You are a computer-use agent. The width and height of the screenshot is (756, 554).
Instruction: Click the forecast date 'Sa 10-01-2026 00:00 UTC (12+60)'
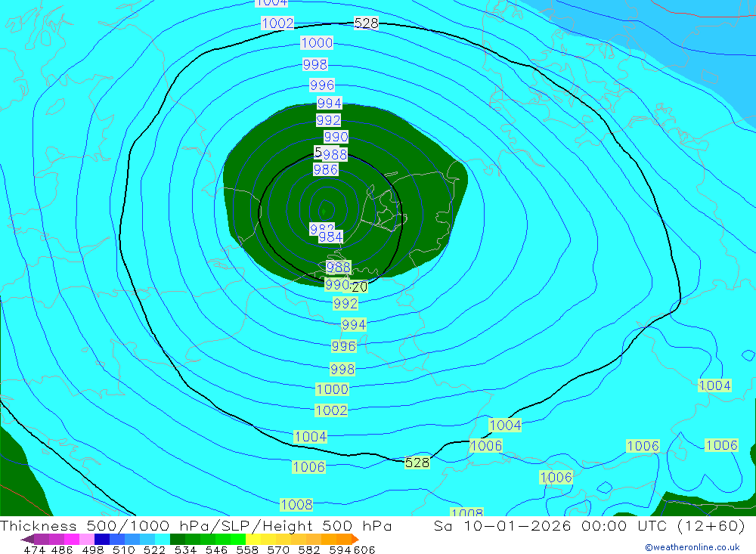click(589, 525)
